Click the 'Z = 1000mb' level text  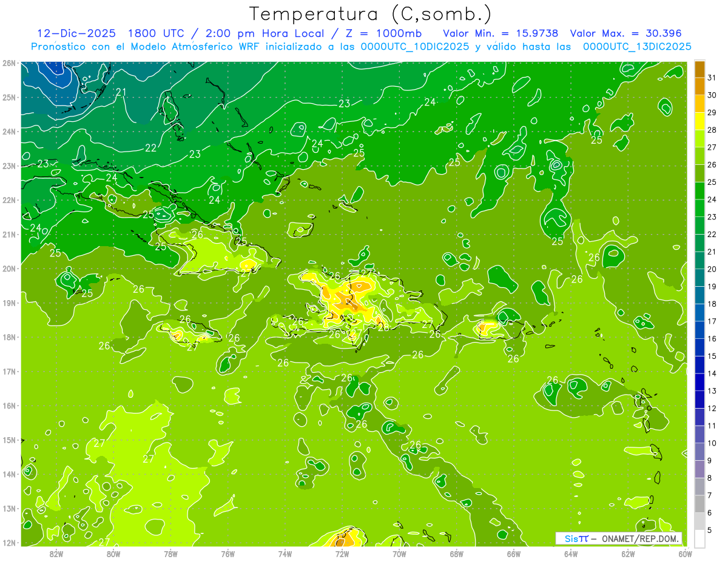384,33
